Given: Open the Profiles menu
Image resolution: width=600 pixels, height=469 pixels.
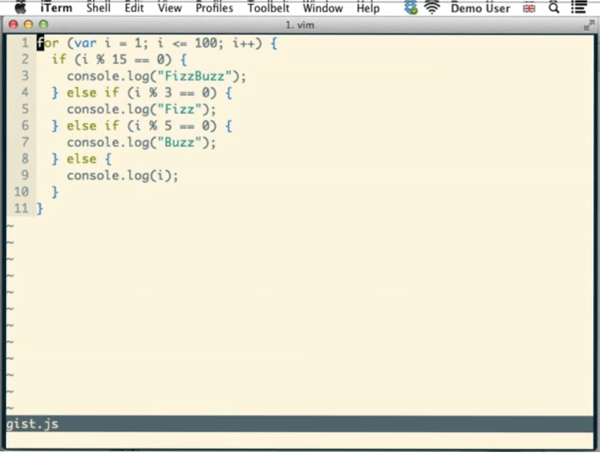Looking at the screenshot, I should 214,8.
